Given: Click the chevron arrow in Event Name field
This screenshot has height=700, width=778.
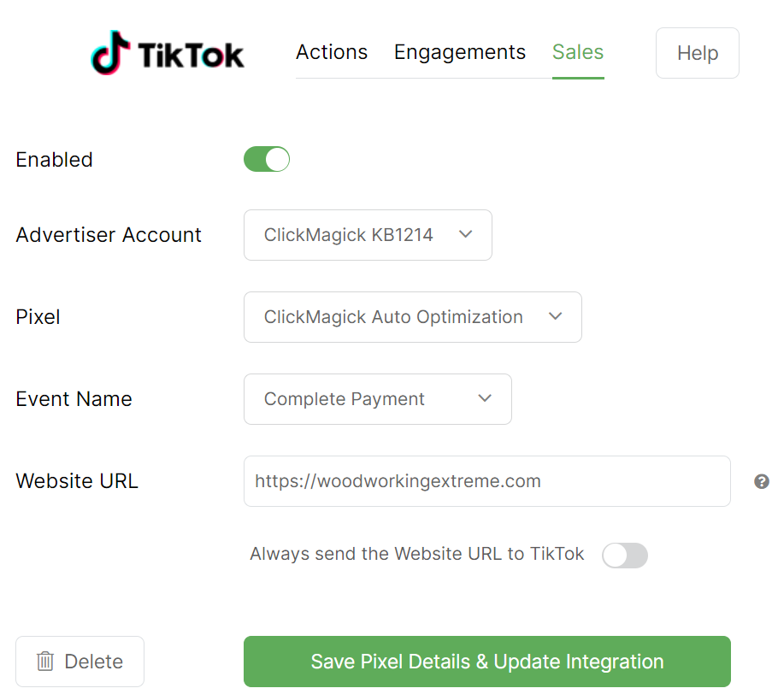Looking at the screenshot, I should tap(485, 399).
